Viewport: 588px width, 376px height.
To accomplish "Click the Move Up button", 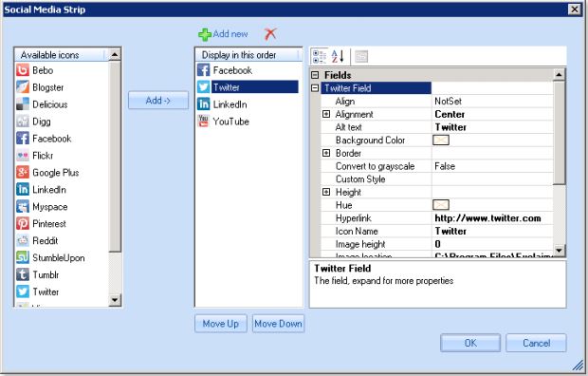I will (x=221, y=324).
